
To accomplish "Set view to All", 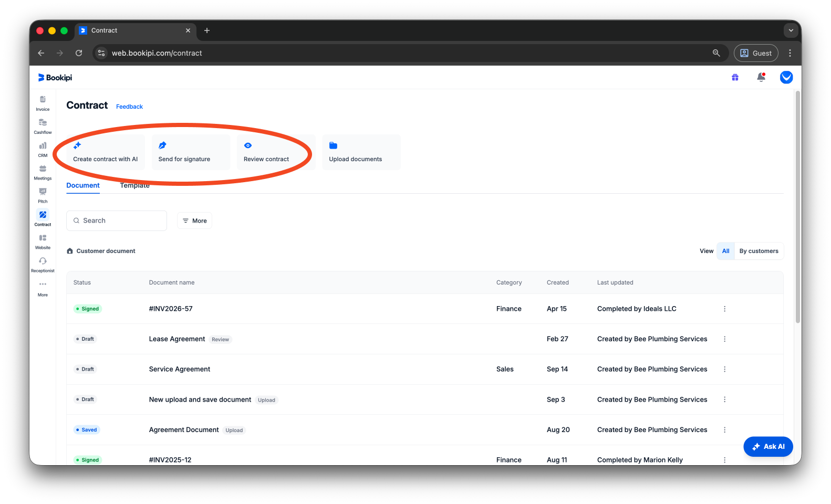I will [725, 251].
